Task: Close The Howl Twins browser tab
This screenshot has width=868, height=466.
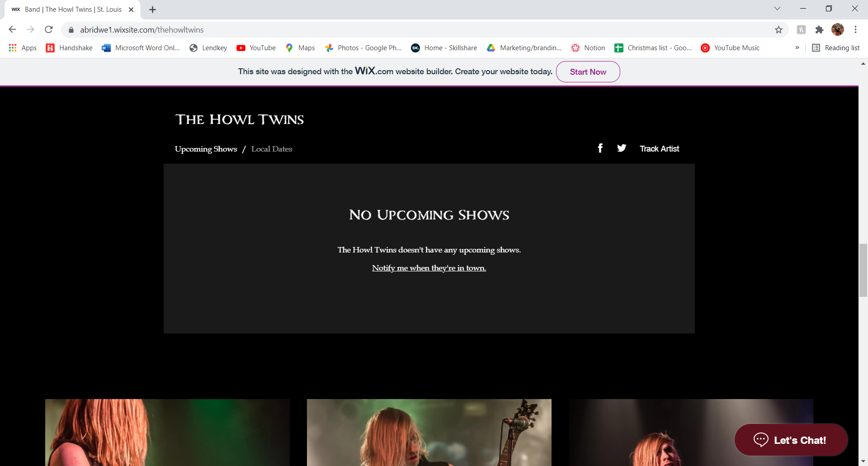Action: pos(131,10)
